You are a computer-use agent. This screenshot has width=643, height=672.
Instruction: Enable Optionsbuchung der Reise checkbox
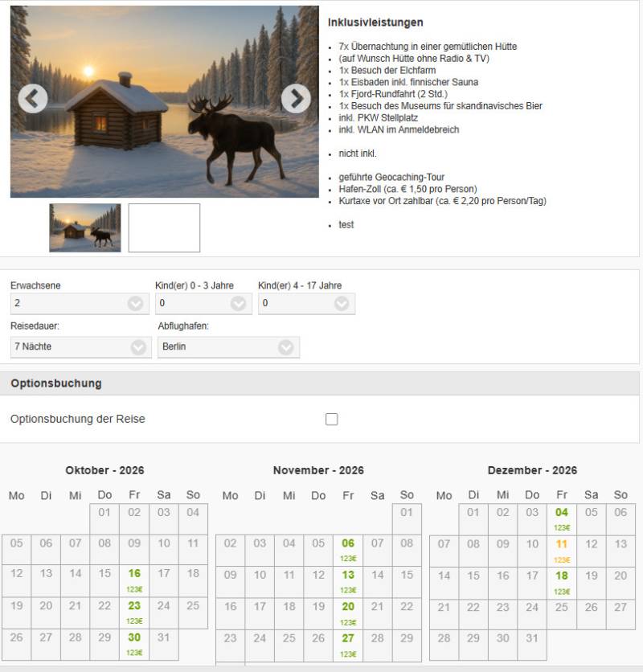point(331,419)
